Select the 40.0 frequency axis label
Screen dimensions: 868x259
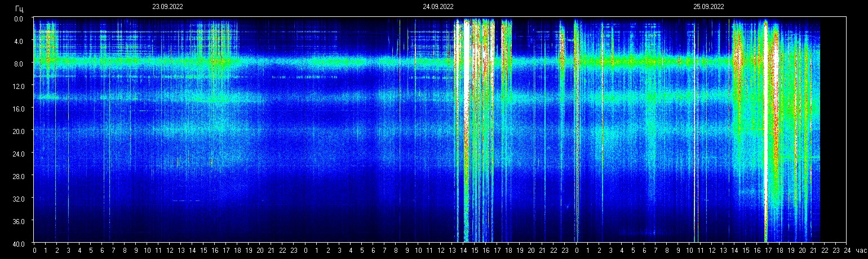tap(18, 243)
